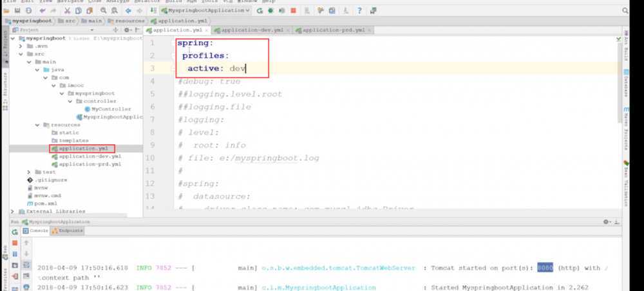
Task: Toggle Pause Output in the Run panel
Action: click(x=15, y=254)
